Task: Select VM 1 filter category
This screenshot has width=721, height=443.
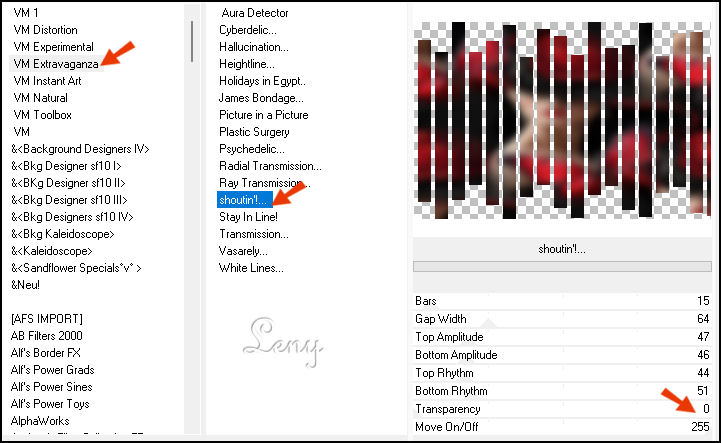Action: click(x=26, y=13)
